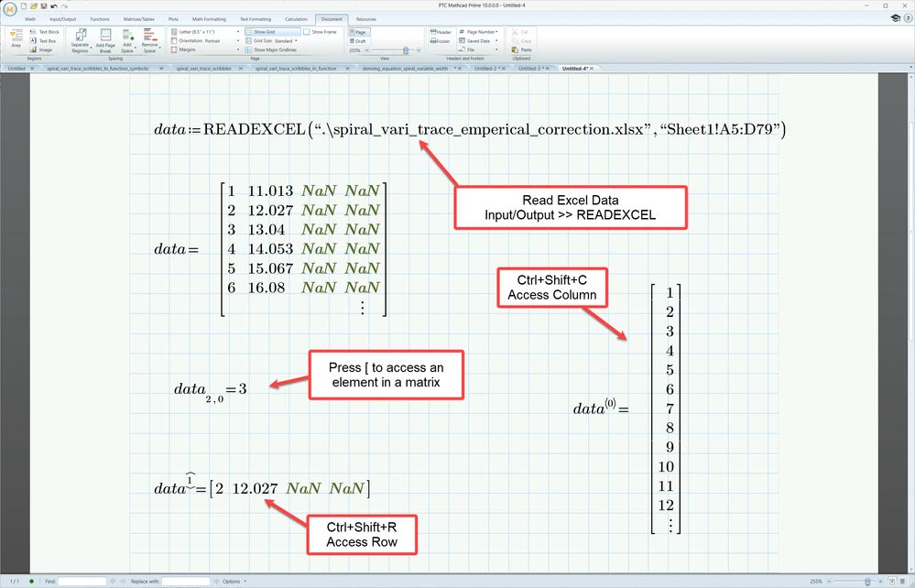Viewport: 915px width, 588px height.
Task: Insert an Image into the worksheet
Action: click(44, 49)
